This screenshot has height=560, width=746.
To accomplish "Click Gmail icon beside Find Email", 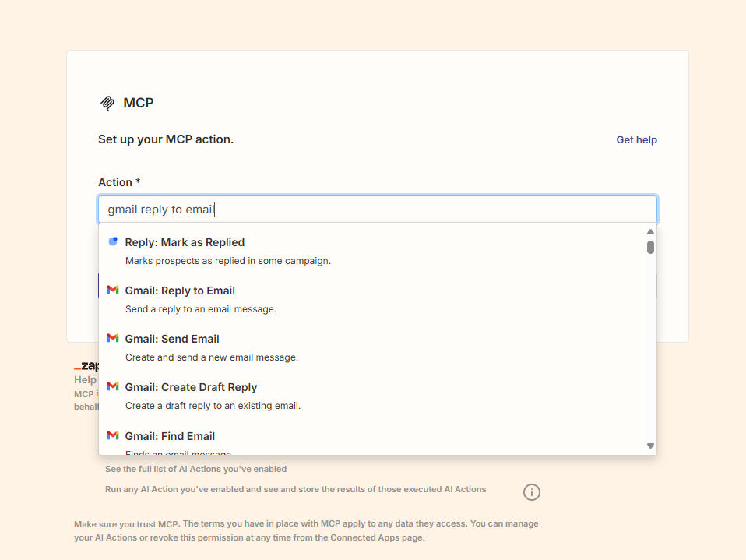I will coord(113,435).
